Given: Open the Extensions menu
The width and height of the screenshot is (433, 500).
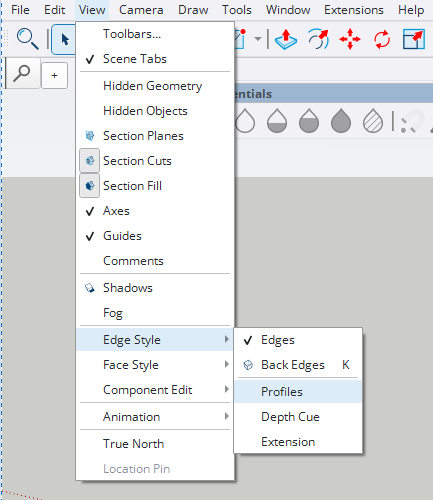Looking at the screenshot, I should point(354,10).
